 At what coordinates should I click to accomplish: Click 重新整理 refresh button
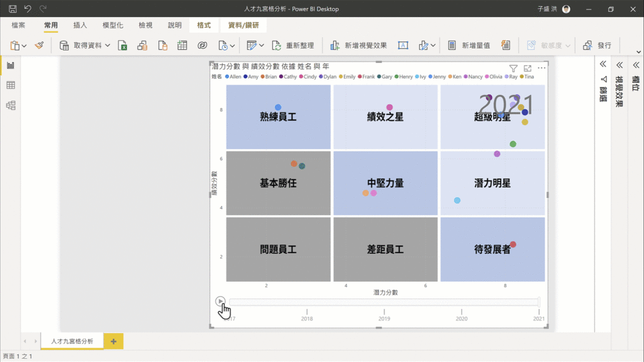click(x=293, y=45)
